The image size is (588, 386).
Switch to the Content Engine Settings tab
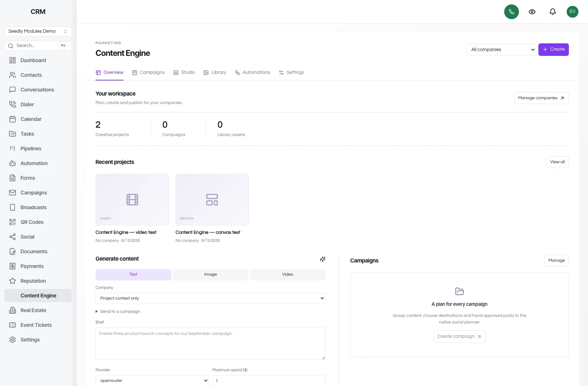pos(291,72)
